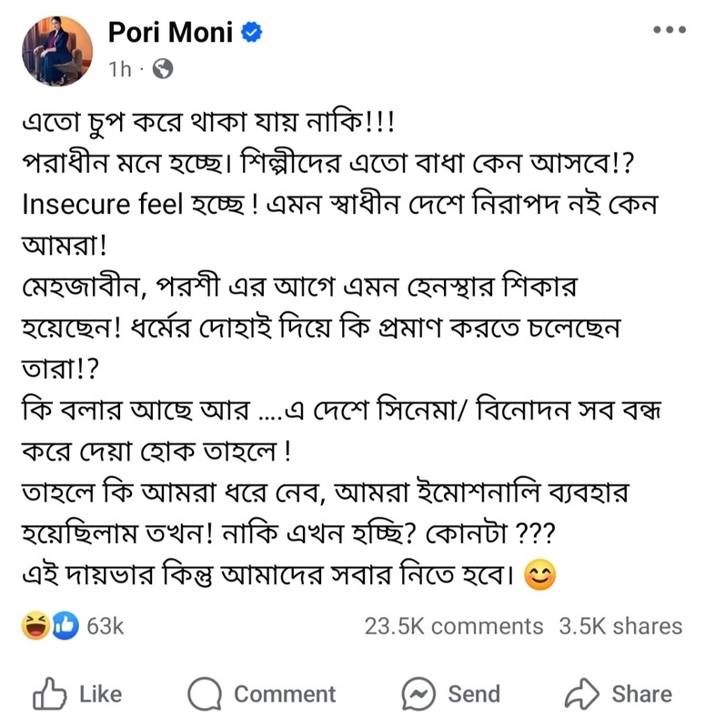This screenshot has height=728, width=705.
Task: Open the Pori Moni profile name link
Action: pos(170,33)
